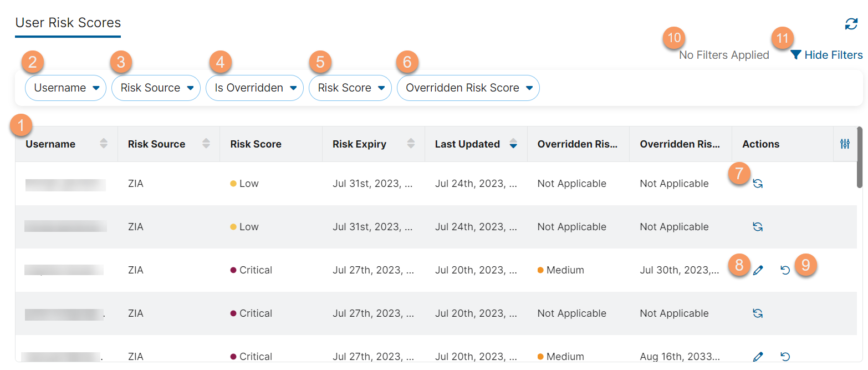Click the filter funnel icon beside Hide Filters
868x370 pixels.
(x=796, y=55)
